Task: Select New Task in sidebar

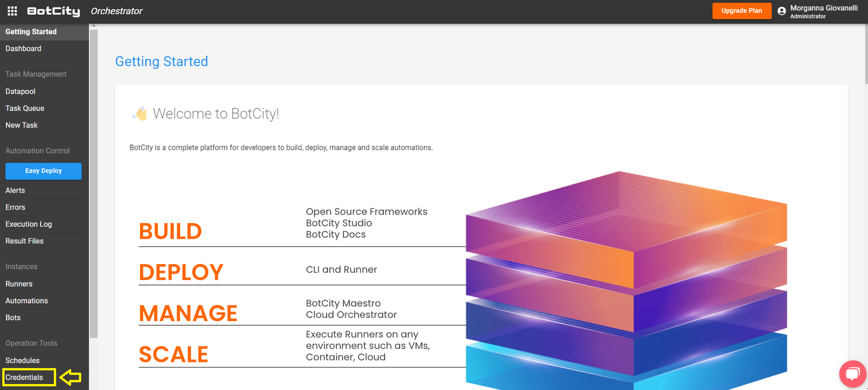Action: click(44, 125)
